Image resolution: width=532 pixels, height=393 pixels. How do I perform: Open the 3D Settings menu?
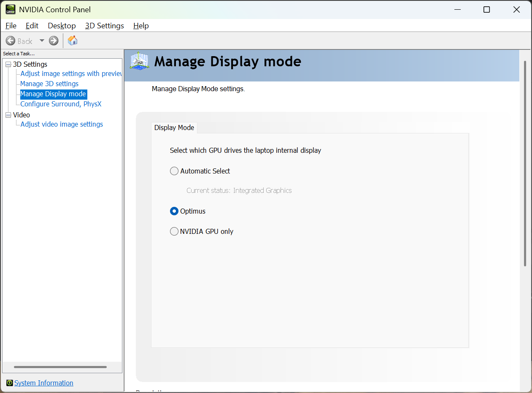104,26
